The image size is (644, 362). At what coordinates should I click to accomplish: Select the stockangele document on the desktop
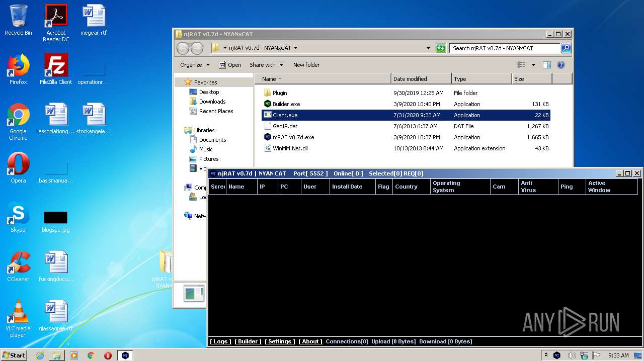click(94, 119)
